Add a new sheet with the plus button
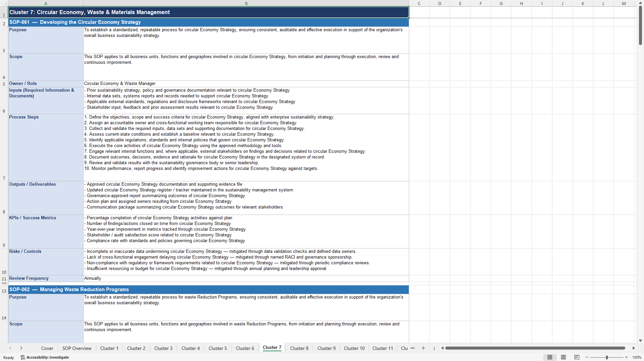644x361 pixels. click(x=423, y=348)
